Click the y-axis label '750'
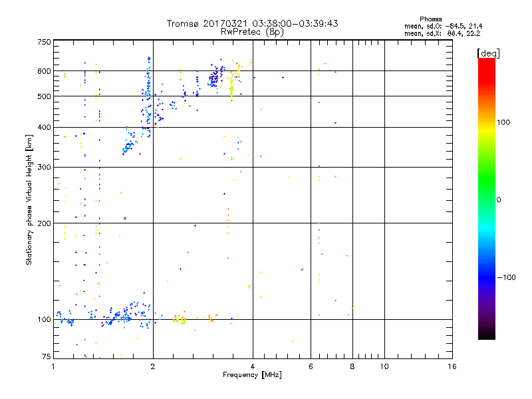This screenshot has height=399, width=532. coord(44,42)
